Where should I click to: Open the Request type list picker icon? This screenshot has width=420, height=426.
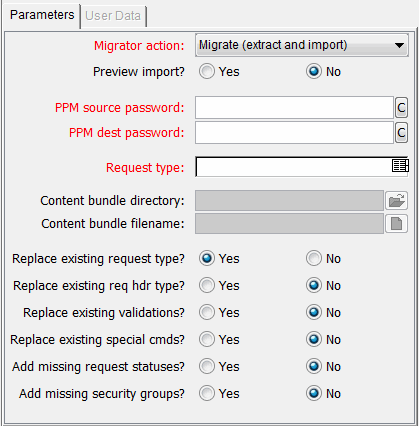tap(400, 166)
